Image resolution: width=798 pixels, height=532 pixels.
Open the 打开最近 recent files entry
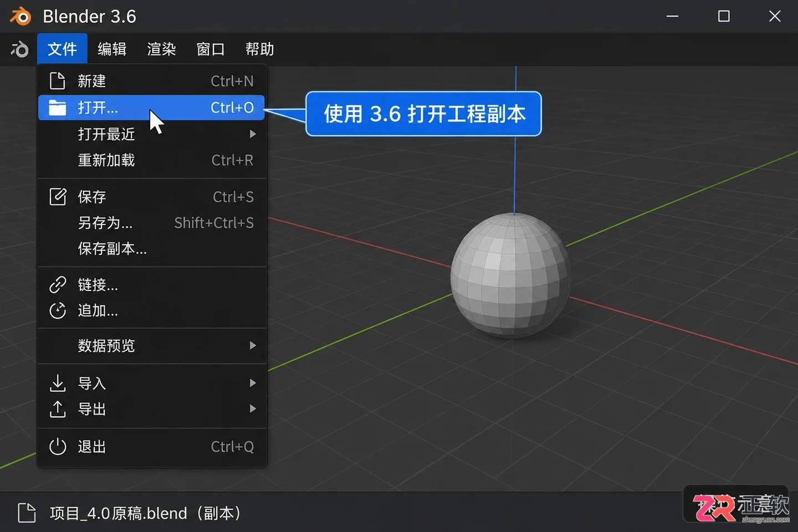(x=151, y=134)
